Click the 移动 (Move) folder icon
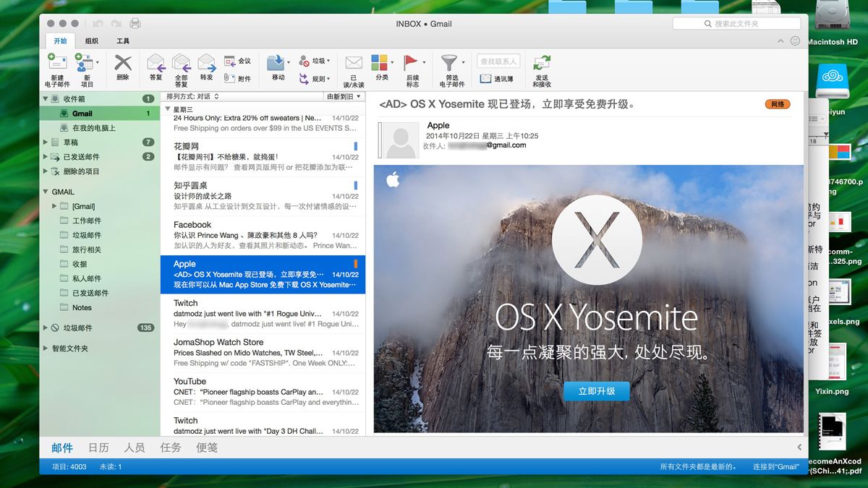The height and width of the screenshot is (488, 868). pyautogui.click(x=275, y=62)
